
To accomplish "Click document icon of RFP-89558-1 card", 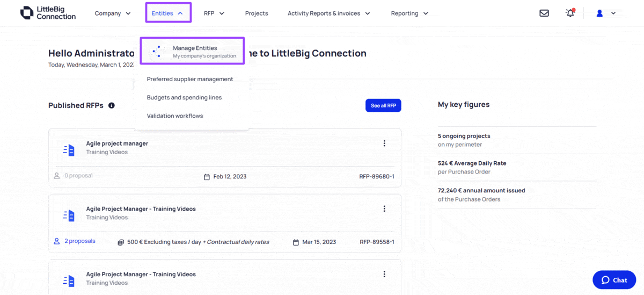I will point(69,215).
